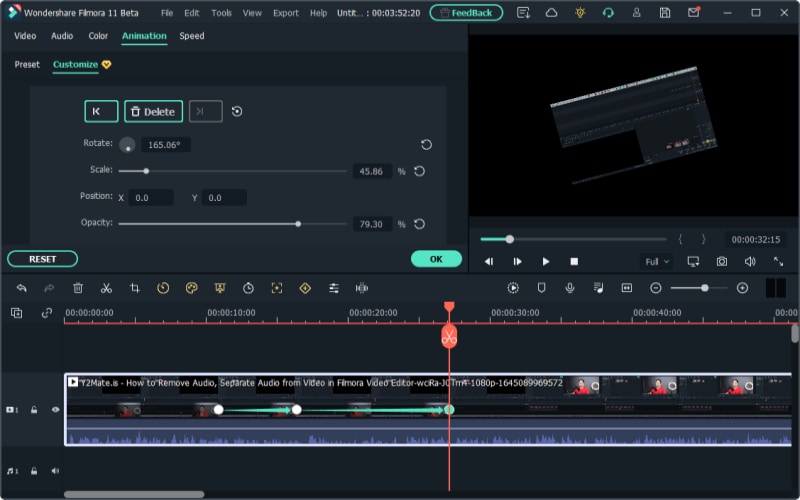Open the mail notifications icon
This screenshot has height=500, width=800.
[693, 12]
